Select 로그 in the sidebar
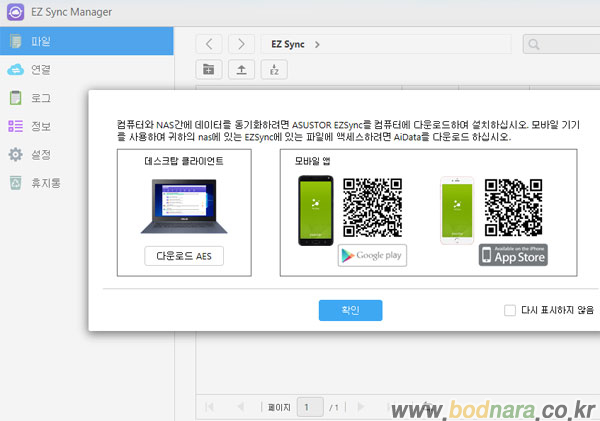 point(40,98)
